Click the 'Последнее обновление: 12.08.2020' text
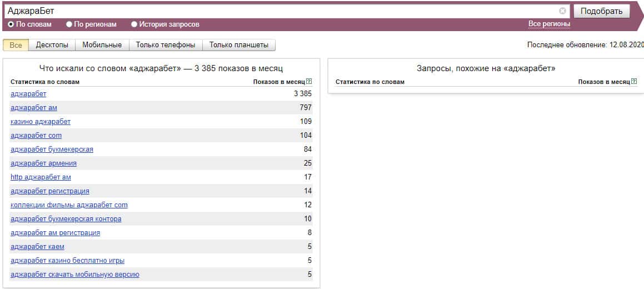 coord(586,45)
